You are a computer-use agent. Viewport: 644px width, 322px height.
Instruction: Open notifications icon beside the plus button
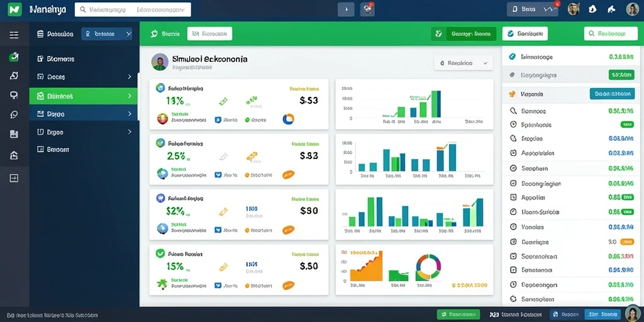[x=367, y=9]
